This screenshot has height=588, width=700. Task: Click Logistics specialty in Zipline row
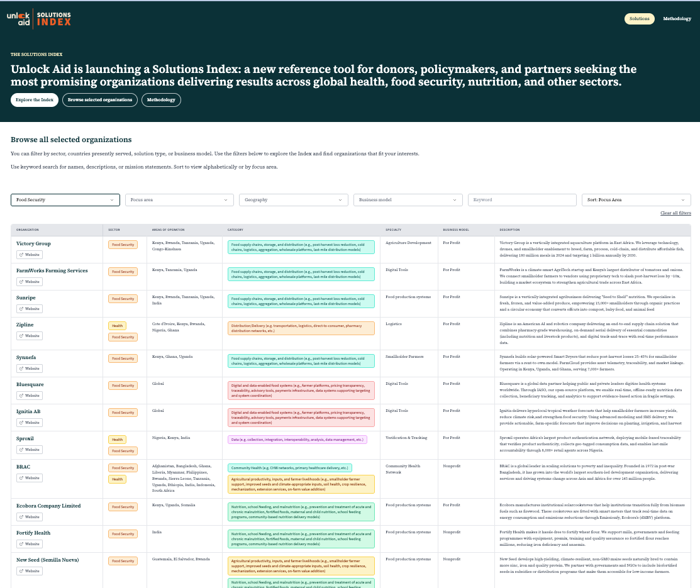[394, 324]
